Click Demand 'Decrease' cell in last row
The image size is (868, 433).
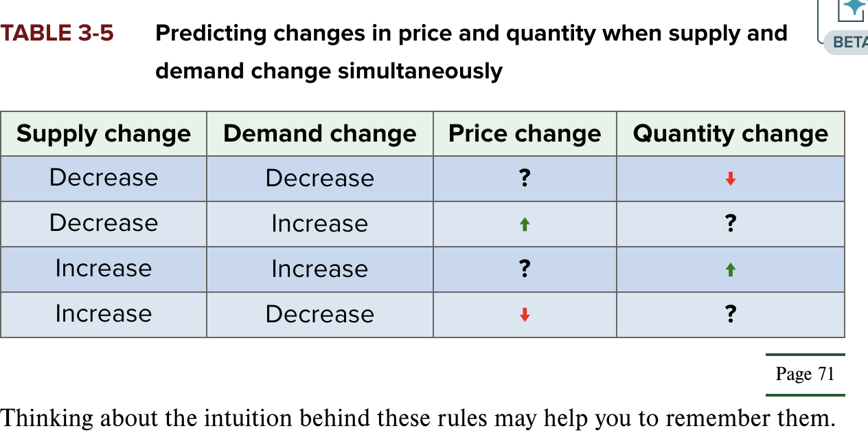point(320,314)
